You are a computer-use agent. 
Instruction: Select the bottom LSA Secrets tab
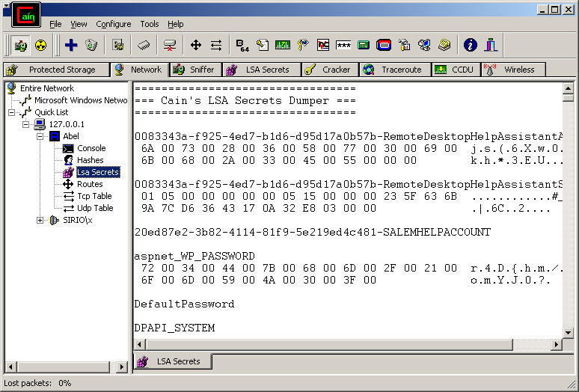pos(173,361)
